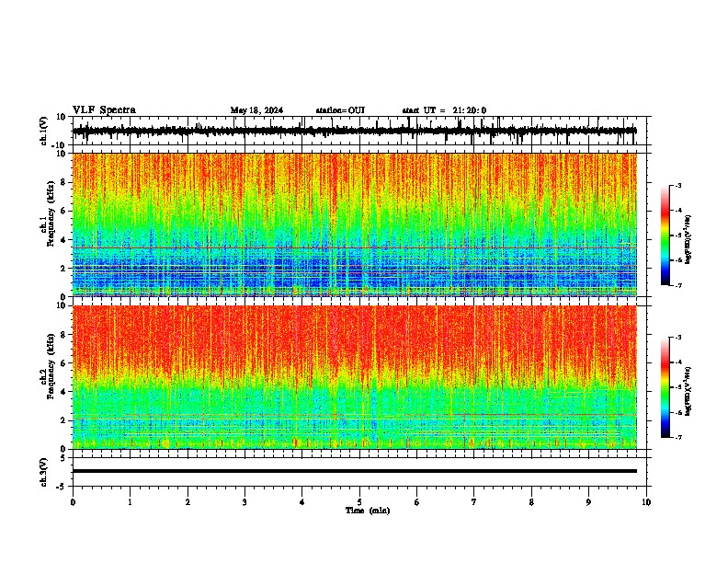Click the flat black ch.3 trace line

[354, 471]
